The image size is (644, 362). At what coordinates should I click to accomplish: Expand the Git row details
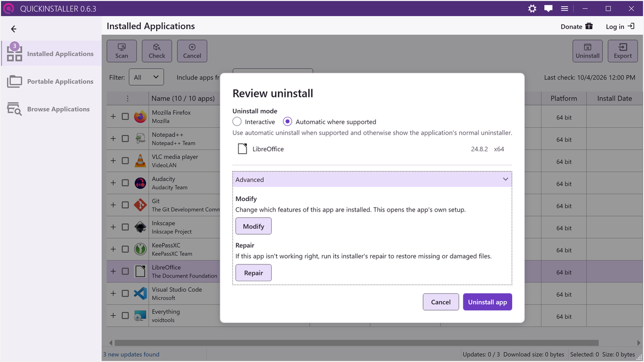pos(113,205)
